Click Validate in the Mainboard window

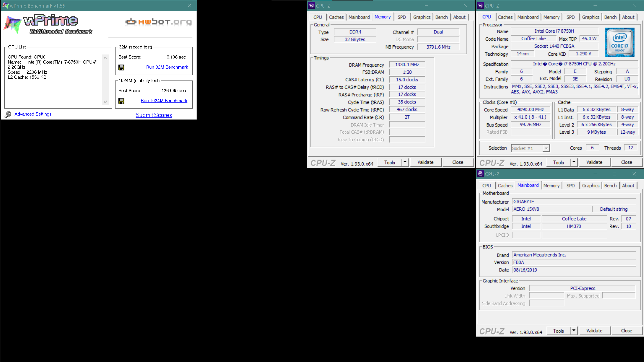pos(595,331)
